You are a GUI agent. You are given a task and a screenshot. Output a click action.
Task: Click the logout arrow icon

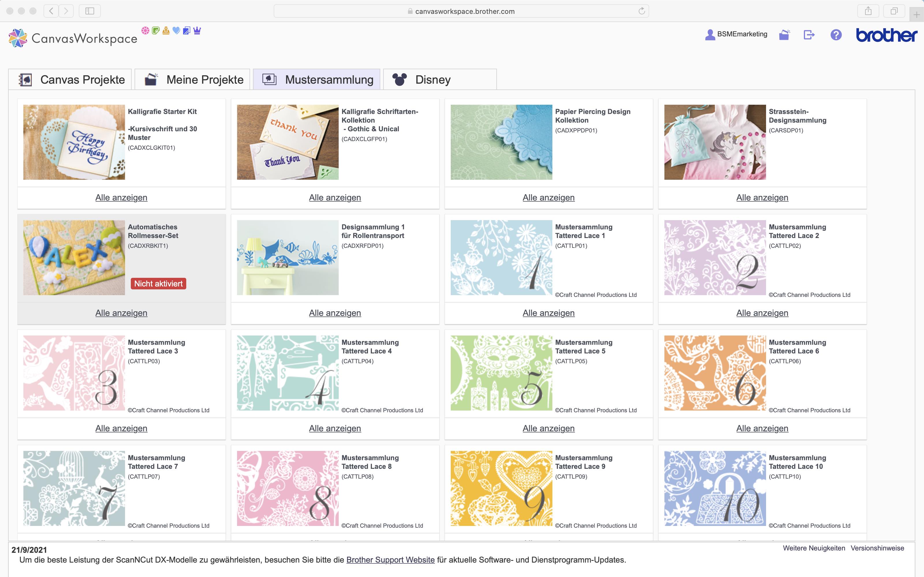coord(809,35)
